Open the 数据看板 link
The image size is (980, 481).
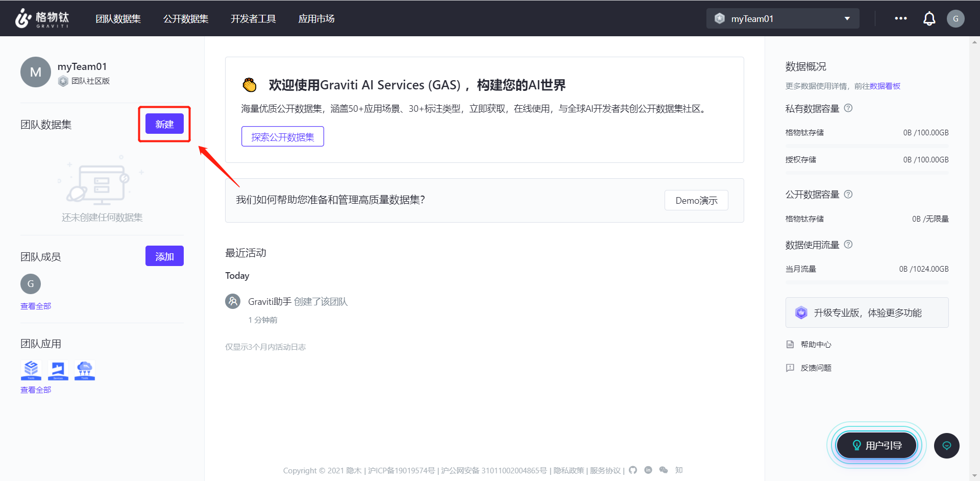tap(885, 86)
